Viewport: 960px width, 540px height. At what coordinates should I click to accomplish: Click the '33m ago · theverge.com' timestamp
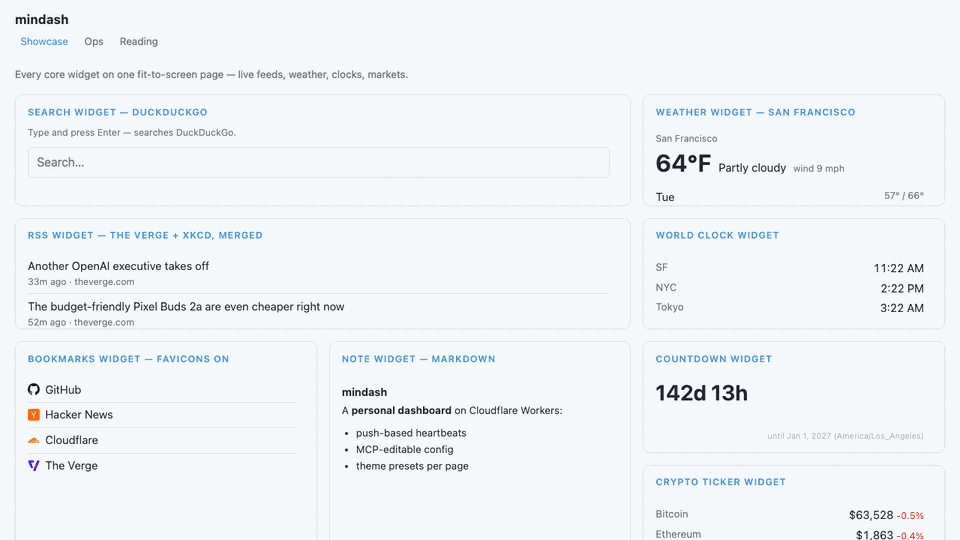click(x=81, y=282)
